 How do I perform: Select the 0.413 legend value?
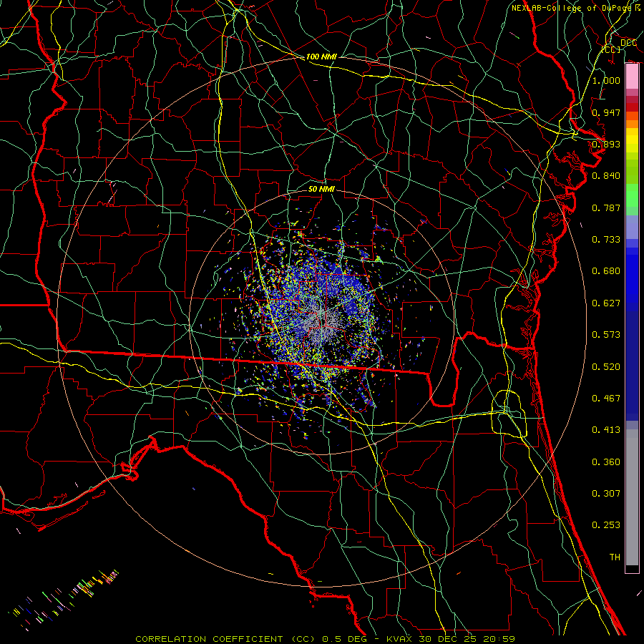tap(606, 430)
